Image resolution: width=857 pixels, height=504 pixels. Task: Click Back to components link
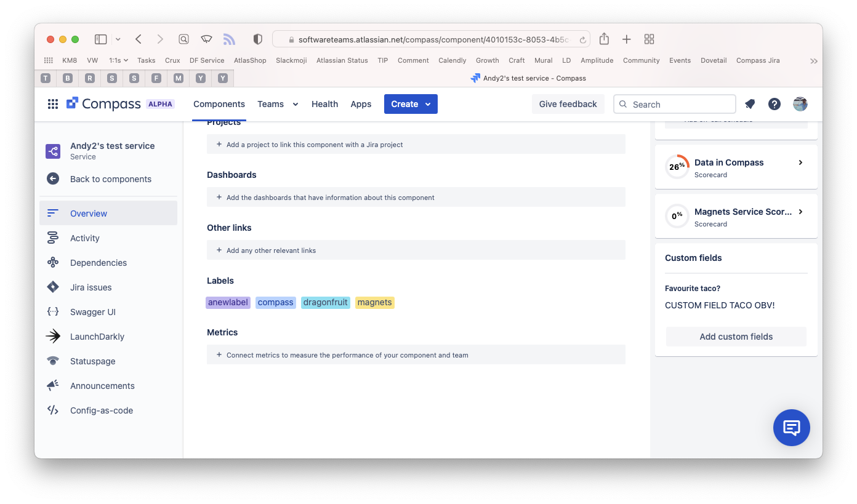tap(111, 179)
